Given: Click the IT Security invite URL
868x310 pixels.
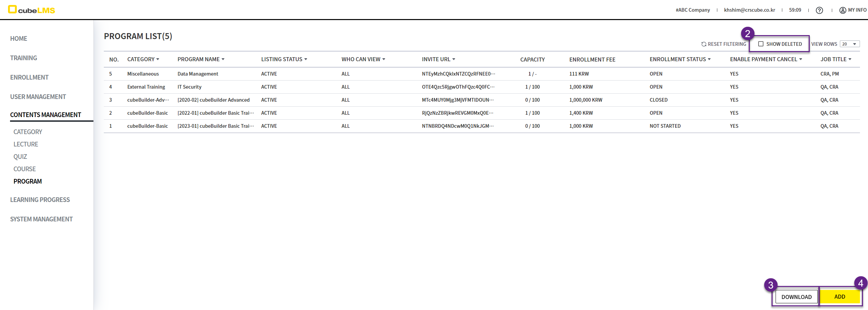Looking at the screenshot, I should click(x=458, y=87).
